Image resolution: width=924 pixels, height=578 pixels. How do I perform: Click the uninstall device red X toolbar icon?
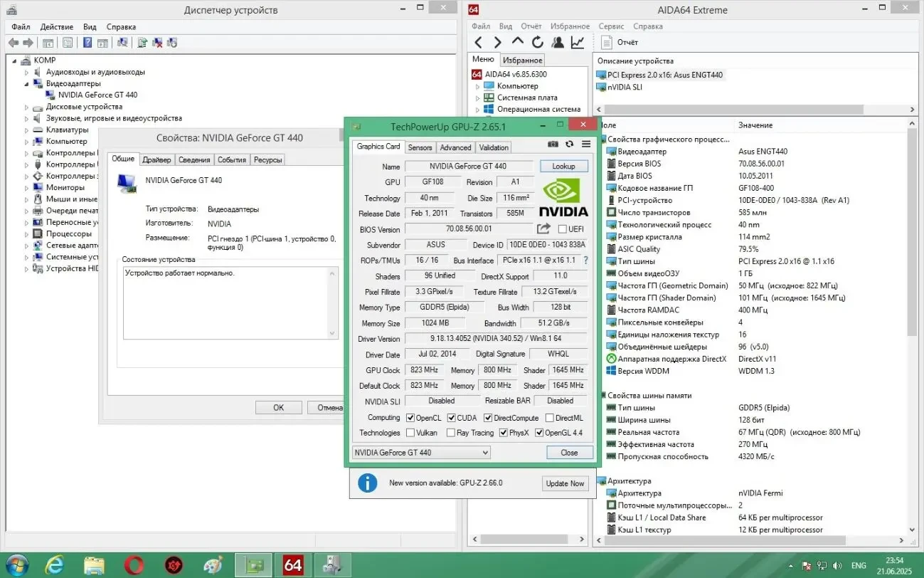157,43
